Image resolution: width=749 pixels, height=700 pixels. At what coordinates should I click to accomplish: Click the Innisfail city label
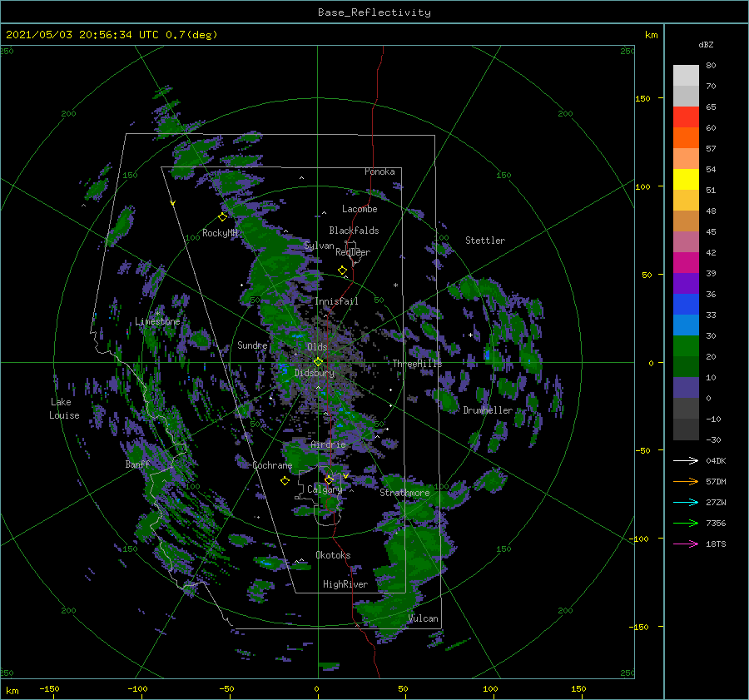[x=336, y=301]
